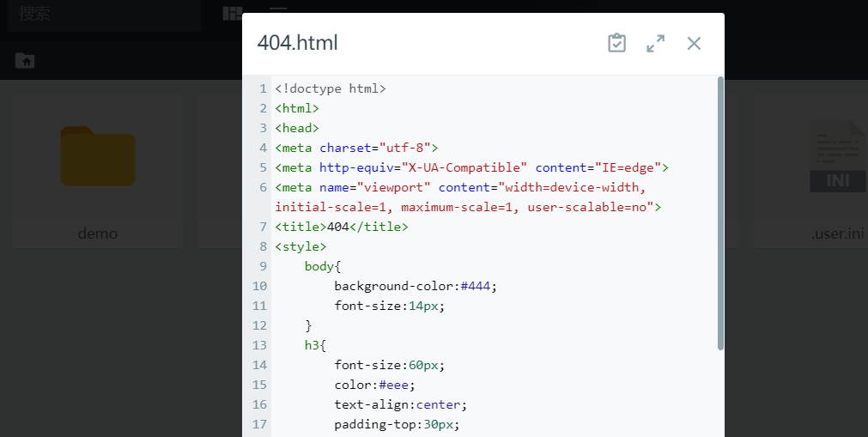The height and width of the screenshot is (437, 868).
Task: Expand the preview to fullscreen
Action: [x=656, y=43]
